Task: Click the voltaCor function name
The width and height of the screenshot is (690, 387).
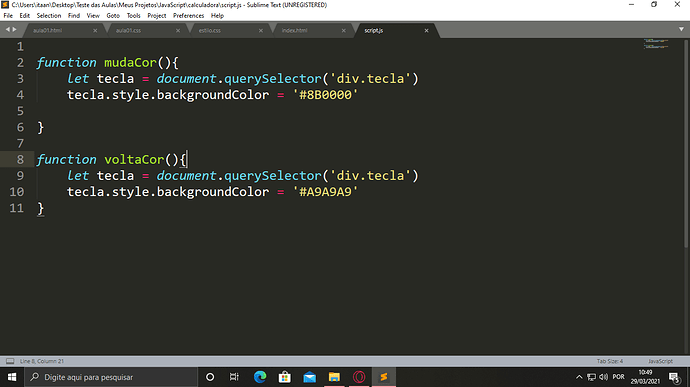Action: point(134,159)
